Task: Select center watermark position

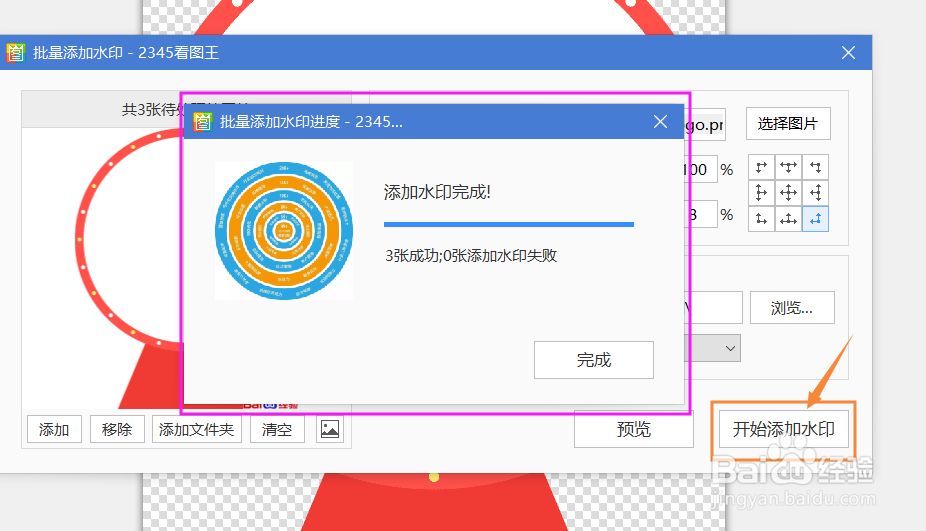Action: pos(788,193)
